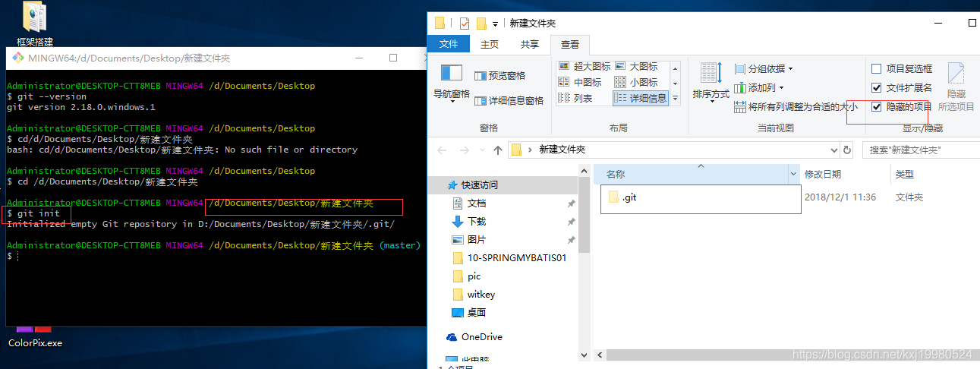This screenshot has height=369, width=980.
Task: Open the 文件 File tab
Action: (449, 44)
